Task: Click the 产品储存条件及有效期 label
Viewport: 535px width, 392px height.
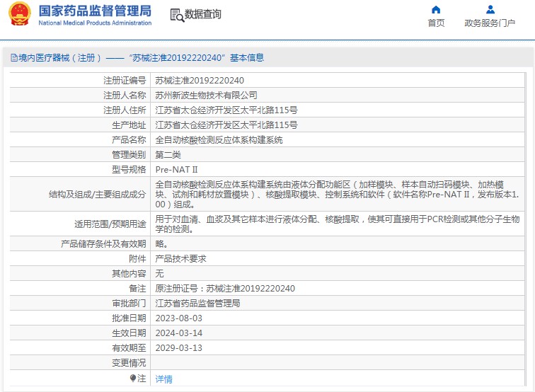Action: pos(103,244)
